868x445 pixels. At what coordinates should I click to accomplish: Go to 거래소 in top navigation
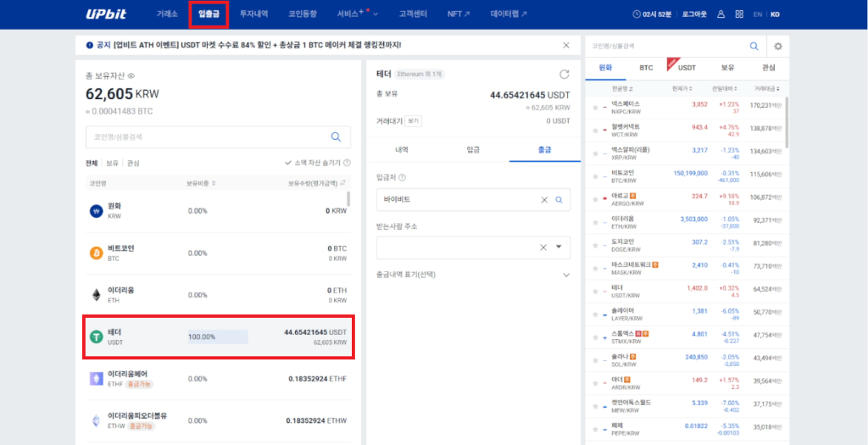(x=167, y=14)
